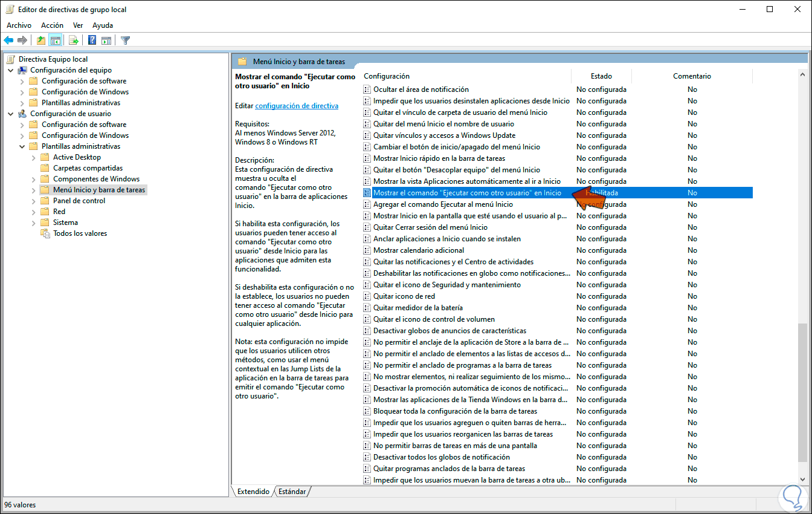Click the policy icon beside "Quitar medidor de la batería"
Image resolution: width=812 pixels, height=514 pixels.
367,308
